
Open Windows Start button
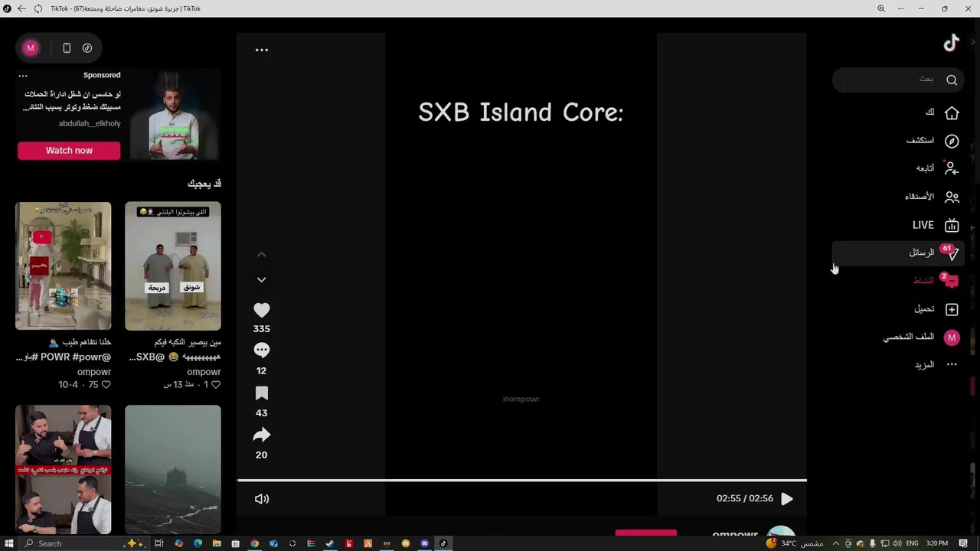click(x=9, y=543)
